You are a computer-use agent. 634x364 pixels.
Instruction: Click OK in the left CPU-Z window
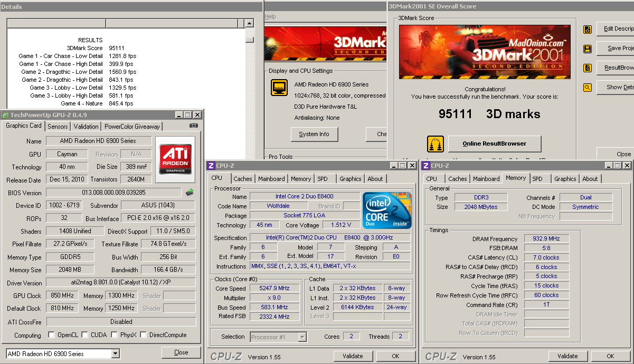(395, 356)
